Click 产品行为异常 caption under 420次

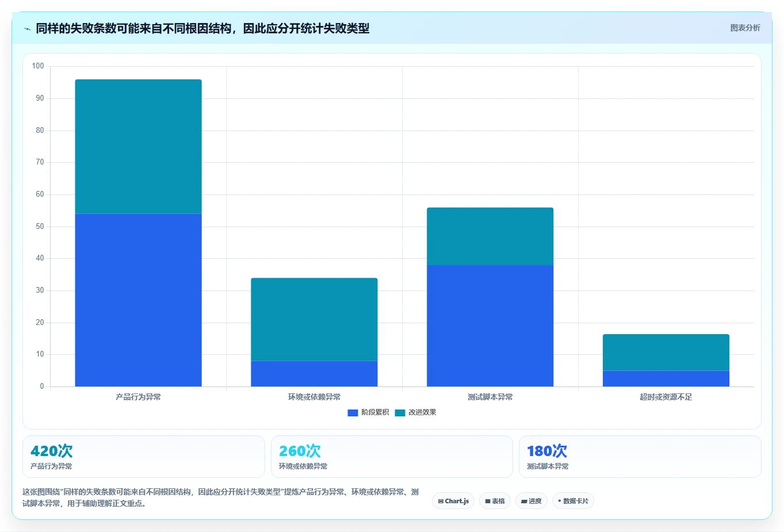point(51,466)
